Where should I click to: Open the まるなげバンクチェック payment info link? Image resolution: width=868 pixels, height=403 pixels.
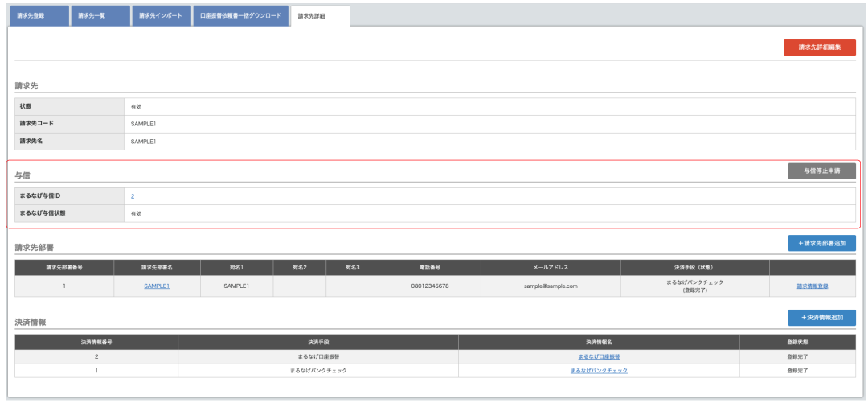(598, 370)
